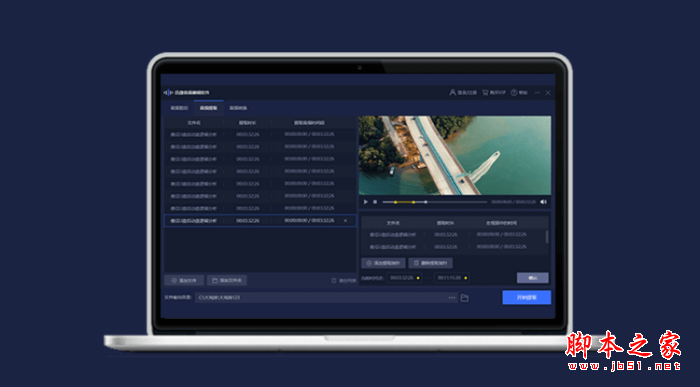Screen dimensions: 700x387
Task: Open the buy VIP shopping cart link
Action: (494, 92)
